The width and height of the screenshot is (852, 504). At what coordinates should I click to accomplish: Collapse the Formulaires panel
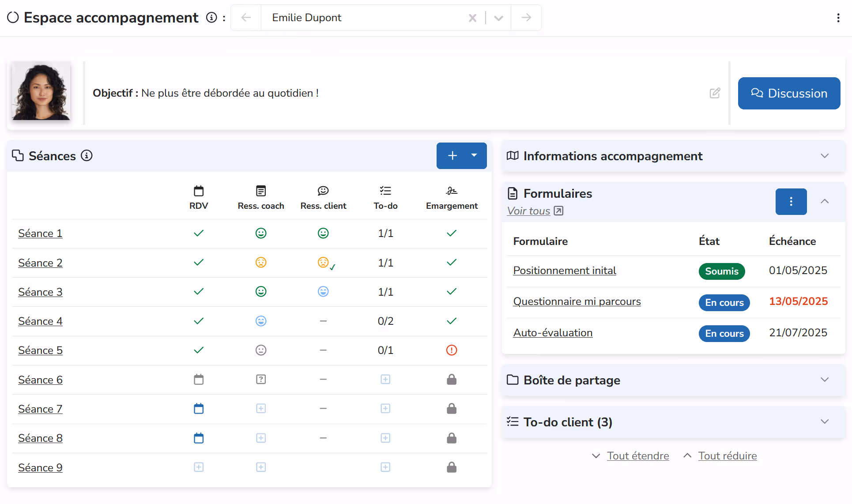[824, 201]
